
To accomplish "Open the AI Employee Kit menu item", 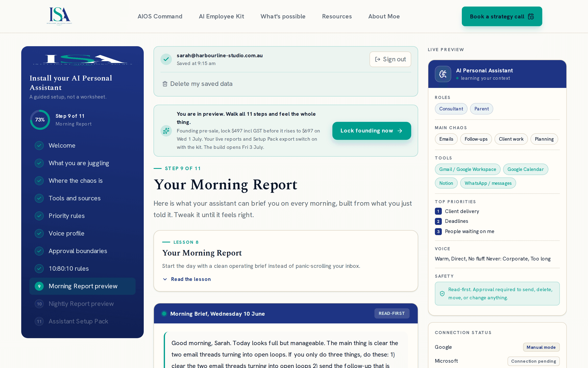I will [x=221, y=16].
